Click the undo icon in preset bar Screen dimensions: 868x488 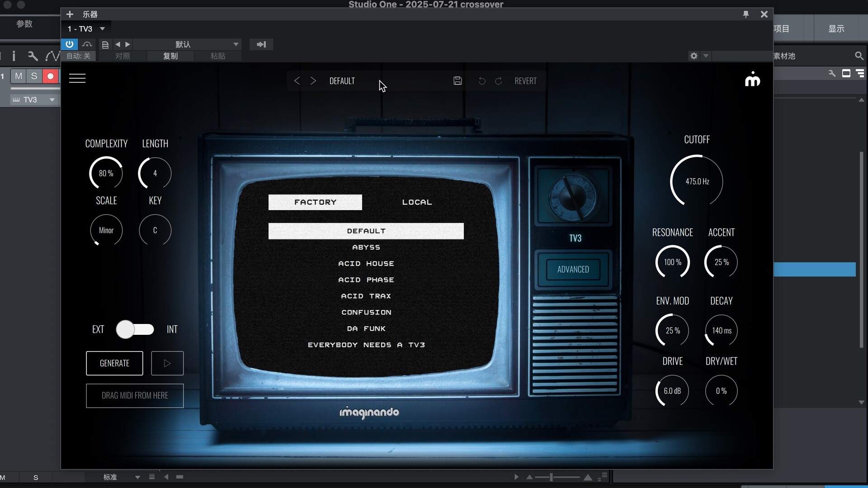pyautogui.click(x=482, y=81)
